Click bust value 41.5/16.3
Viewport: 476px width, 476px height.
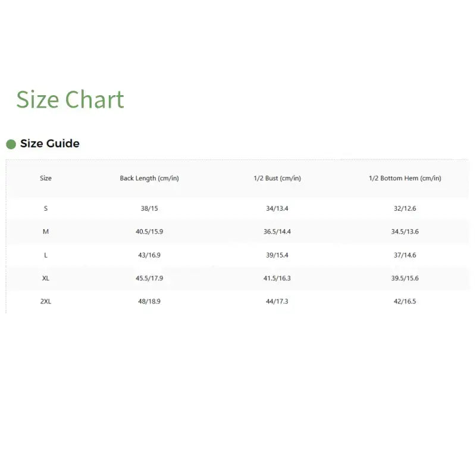tap(277, 278)
